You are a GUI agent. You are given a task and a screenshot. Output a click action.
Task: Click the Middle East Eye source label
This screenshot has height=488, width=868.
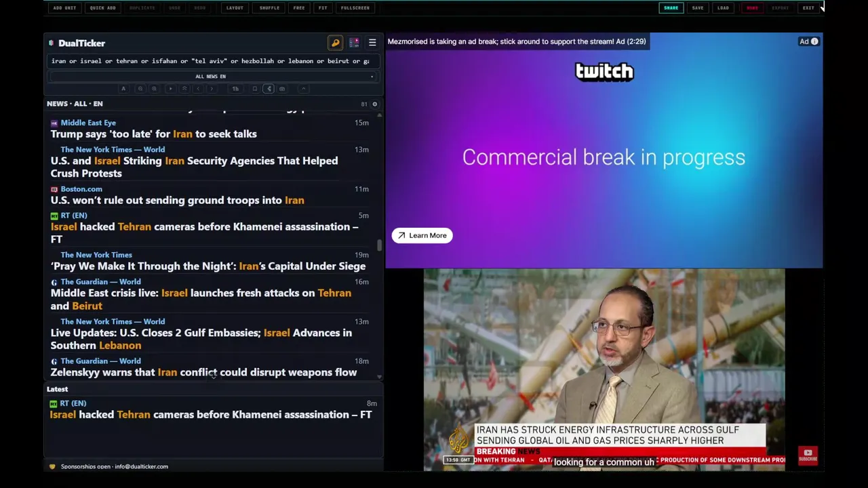tap(88, 123)
